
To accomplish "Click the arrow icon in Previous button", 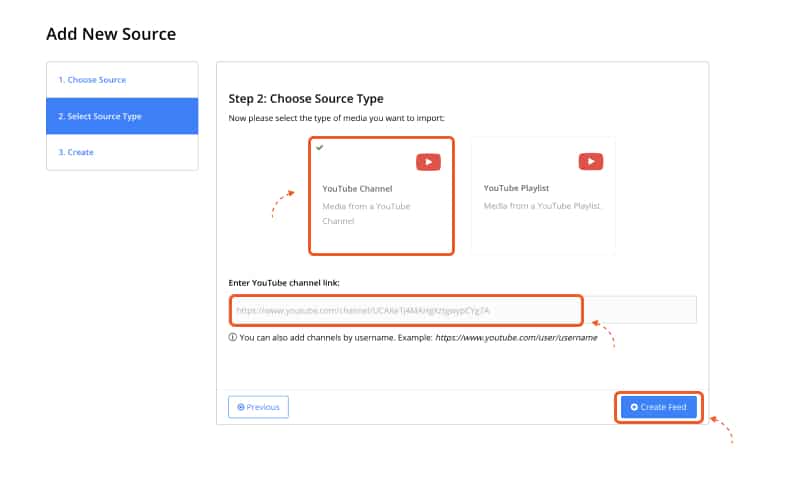I will [241, 407].
